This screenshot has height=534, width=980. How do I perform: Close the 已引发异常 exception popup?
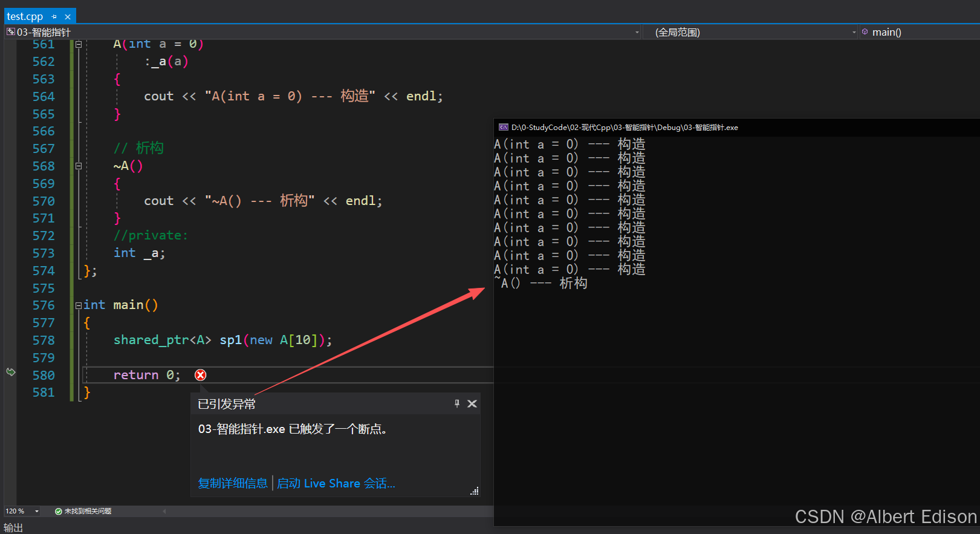click(472, 403)
